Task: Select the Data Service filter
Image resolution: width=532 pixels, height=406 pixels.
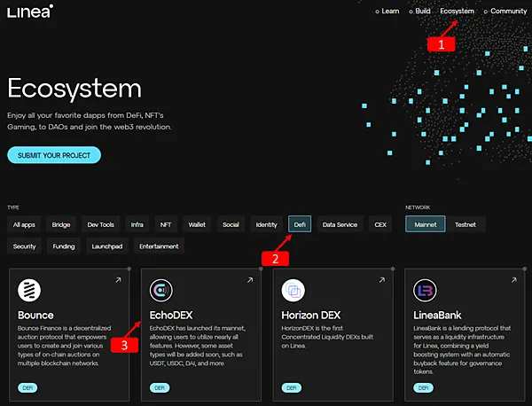Action: (340, 224)
